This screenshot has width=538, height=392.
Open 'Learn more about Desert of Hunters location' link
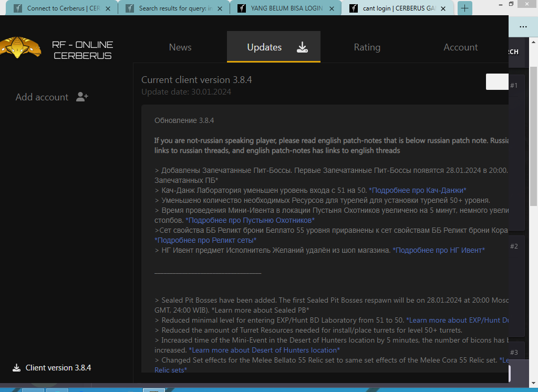pos(264,350)
